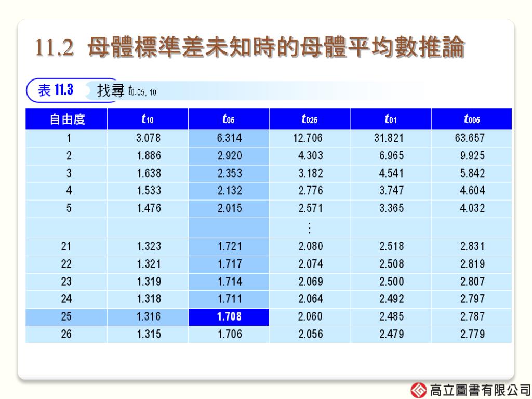Click the value 3.747
The height and width of the screenshot is (399, 532).
pyautogui.click(x=392, y=191)
